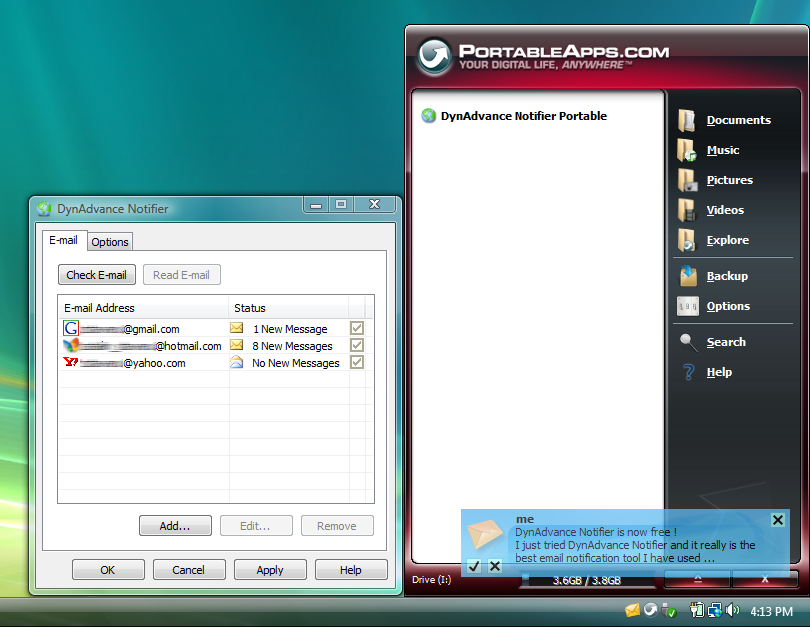Screen dimensions: 810x627
Task: Dismiss the notification popup with top-right X
Action: [777, 520]
